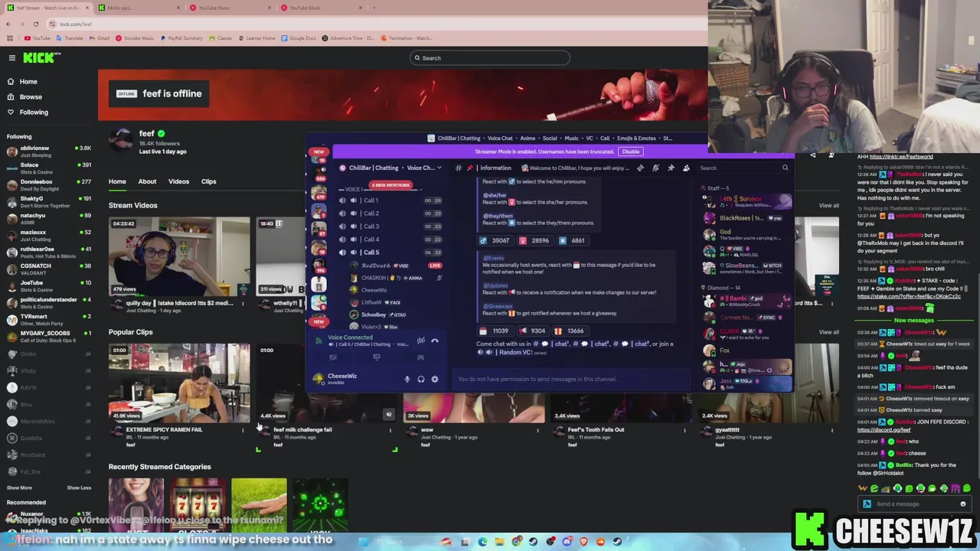Open Discord user settings gear
Image resolution: width=980 pixels, height=551 pixels.
coord(434,379)
